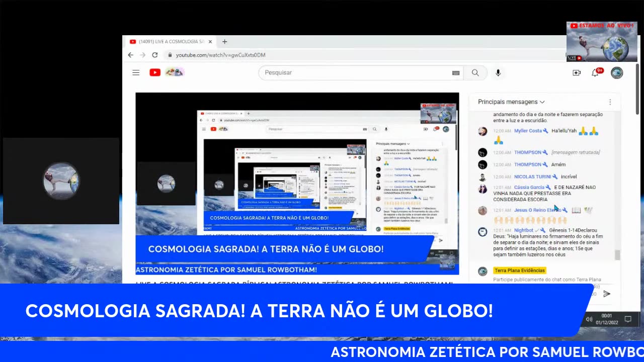Click the YouTube logo in the header
This screenshot has height=362, width=644.
click(155, 72)
